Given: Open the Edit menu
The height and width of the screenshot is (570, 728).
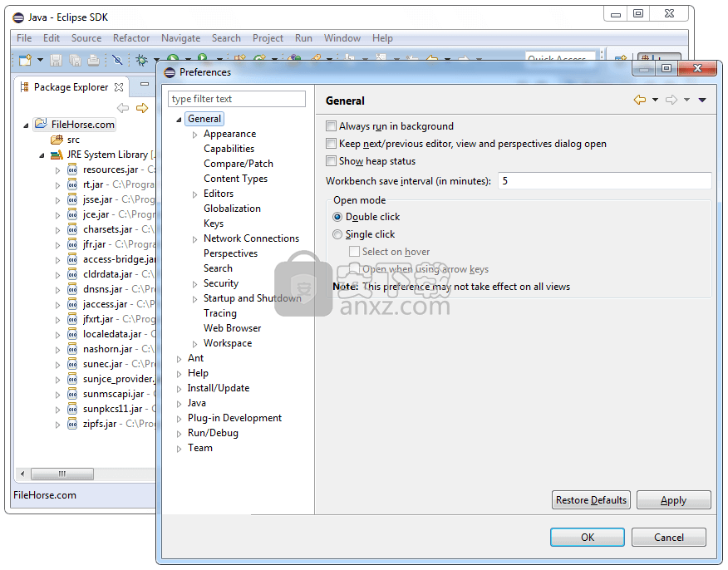Looking at the screenshot, I should pyautogui.click(x=51, y=38).
